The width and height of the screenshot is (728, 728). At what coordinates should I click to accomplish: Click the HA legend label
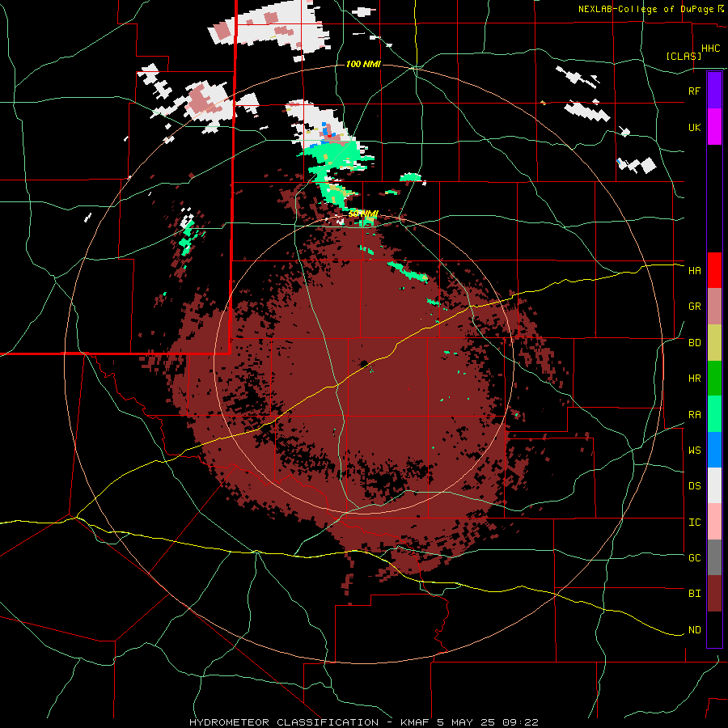point(694,270)
